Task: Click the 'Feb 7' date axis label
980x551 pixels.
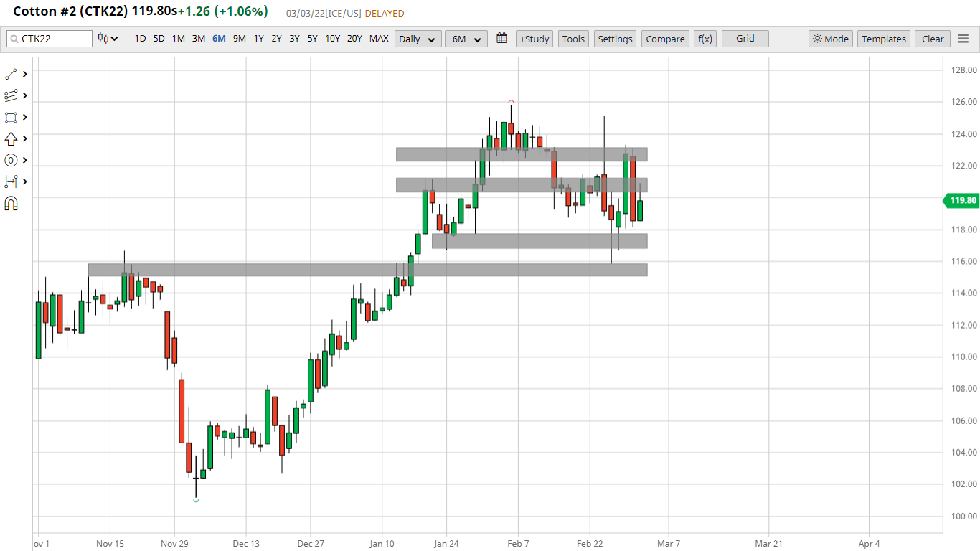Action: pos(518,544)
